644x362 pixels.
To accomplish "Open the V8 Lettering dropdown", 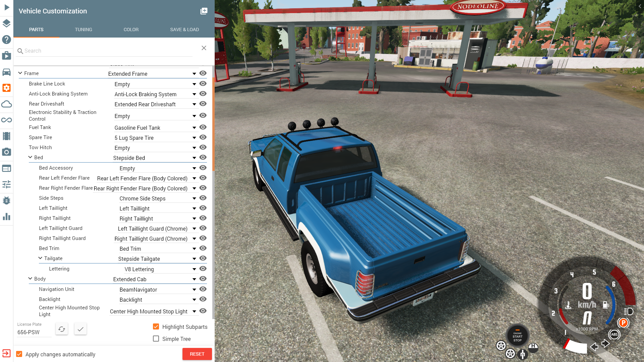I will pos(161,269).
